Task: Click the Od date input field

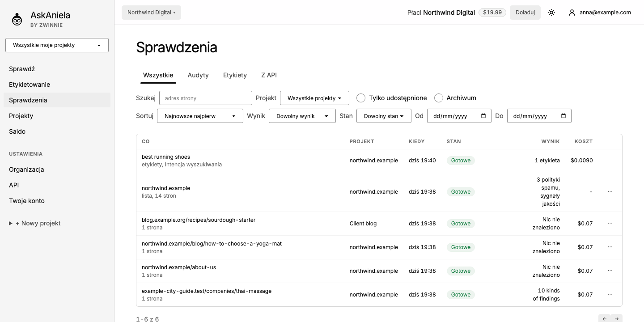Action: pyautogui.click(x=459, y=116)
